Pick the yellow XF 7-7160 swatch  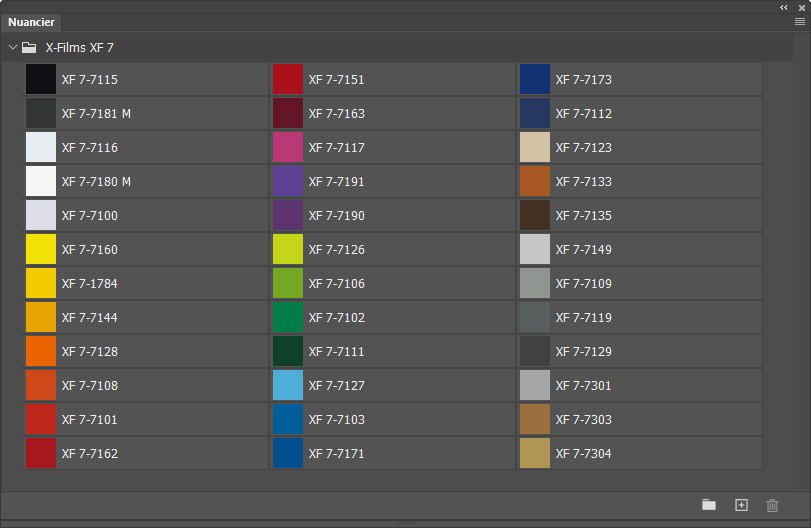click(41, 249)
